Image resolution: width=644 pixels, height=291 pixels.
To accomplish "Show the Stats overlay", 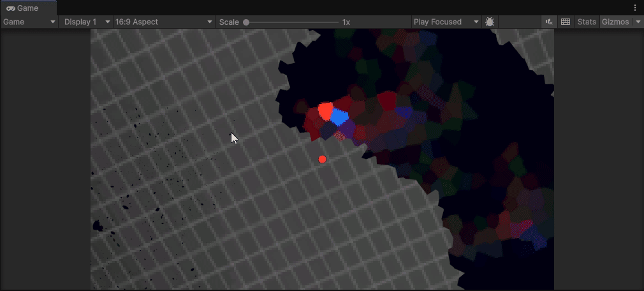I will (x=587, y=22).
